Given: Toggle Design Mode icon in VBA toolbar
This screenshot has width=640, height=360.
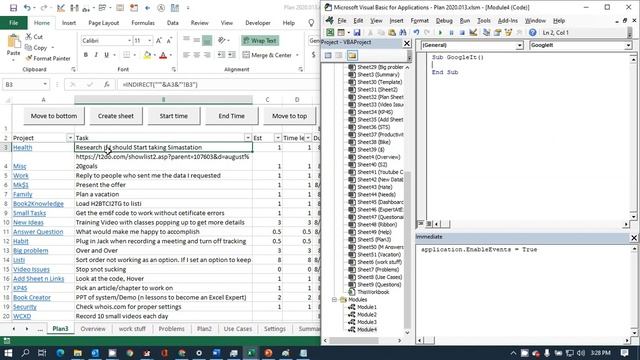Looking at the screenshot, I should 473,33.
